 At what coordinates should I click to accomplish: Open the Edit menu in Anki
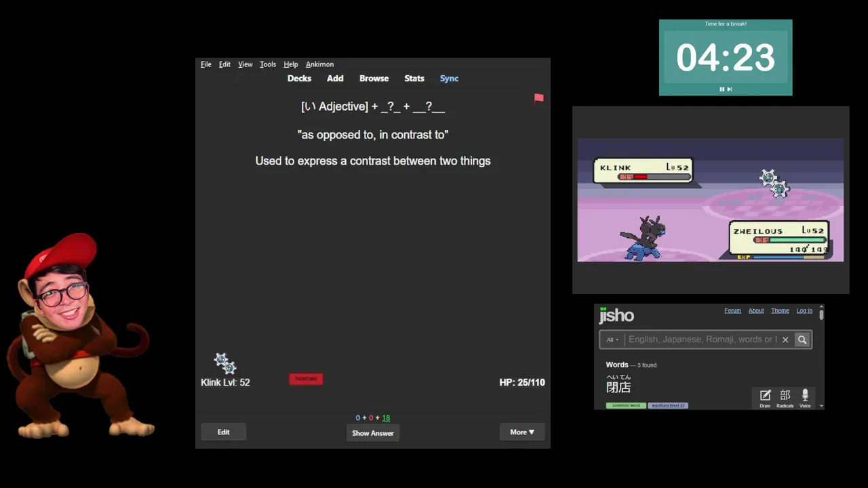click(x=224, y=64)
